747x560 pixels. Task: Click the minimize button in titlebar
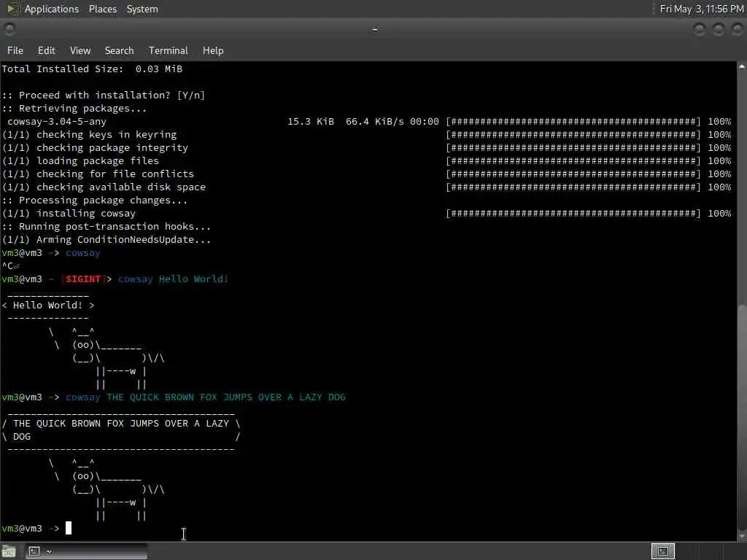[700, 29]
